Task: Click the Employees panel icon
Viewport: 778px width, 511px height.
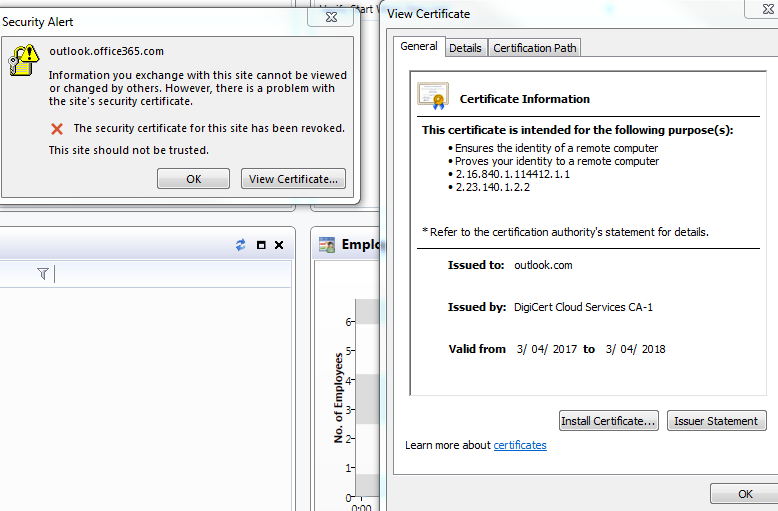Action: pos(326,245)
